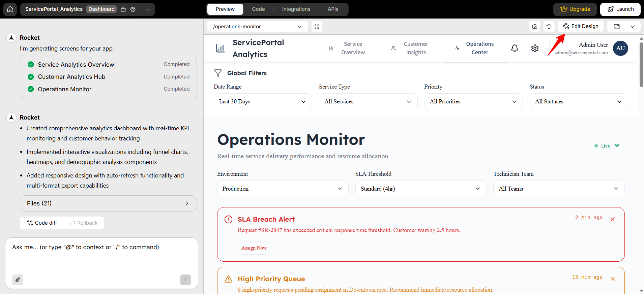This screenshot has width=644, height=294.
Task: Open the Environment dropdown
Action: (x=283, y=189)
